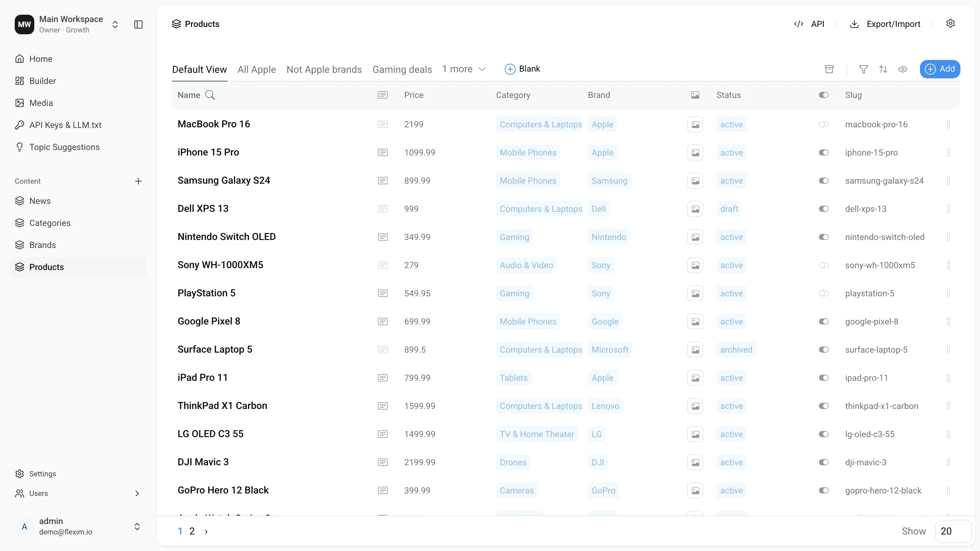Viewport: 980px width, 551px height.
Task: Grab row handle for GoPro Hero 12 Black
Action: point(948,490)
